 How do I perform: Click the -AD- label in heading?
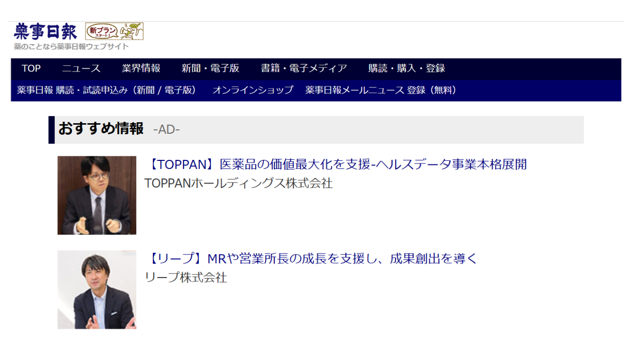pos(167,130)
